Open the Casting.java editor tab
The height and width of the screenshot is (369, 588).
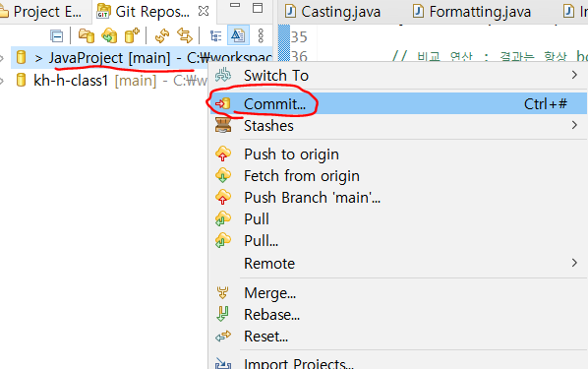click(332, 12)
